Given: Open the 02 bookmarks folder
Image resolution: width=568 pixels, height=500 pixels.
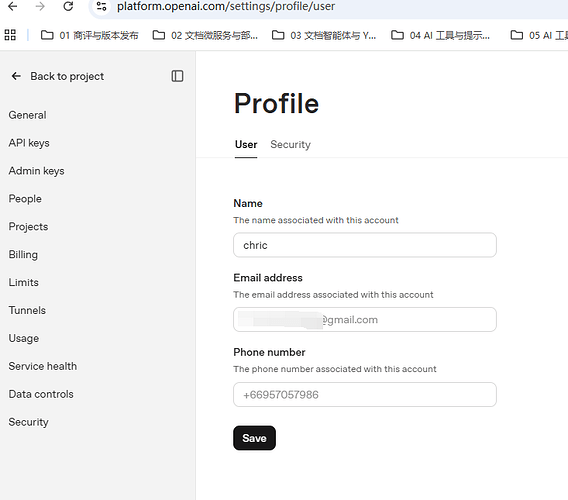Looking at the screenshot, I should (x=205, y=35).
